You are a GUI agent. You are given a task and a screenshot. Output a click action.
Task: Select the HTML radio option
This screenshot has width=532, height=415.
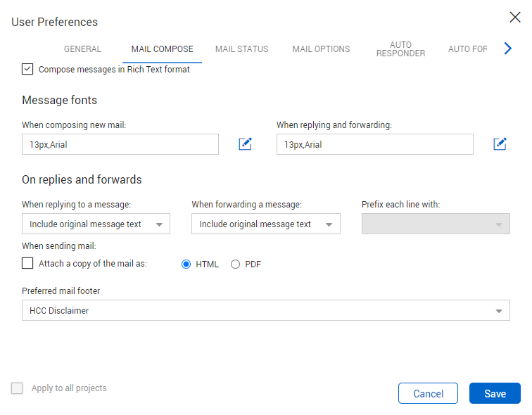tap(186, 264)
